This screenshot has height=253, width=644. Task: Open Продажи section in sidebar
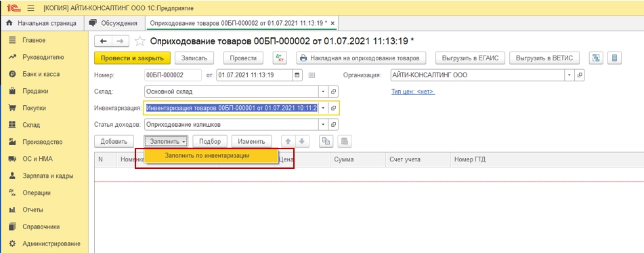coord(44,91)
